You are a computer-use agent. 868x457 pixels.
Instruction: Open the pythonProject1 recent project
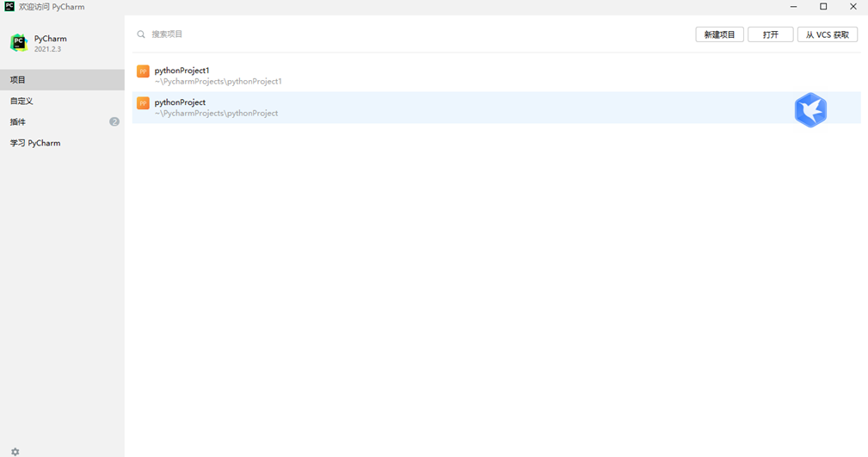click(x=496, y=76)
